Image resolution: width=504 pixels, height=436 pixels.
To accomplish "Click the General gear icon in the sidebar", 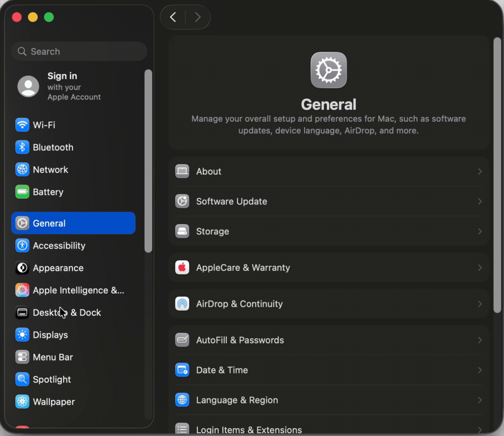I will [22, 223].
